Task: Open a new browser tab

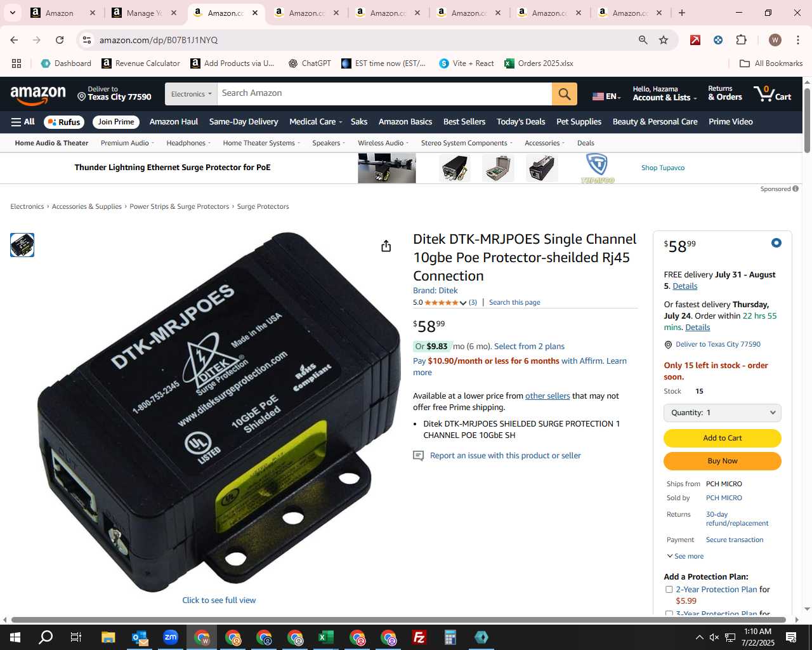Action: pos(681,13)
